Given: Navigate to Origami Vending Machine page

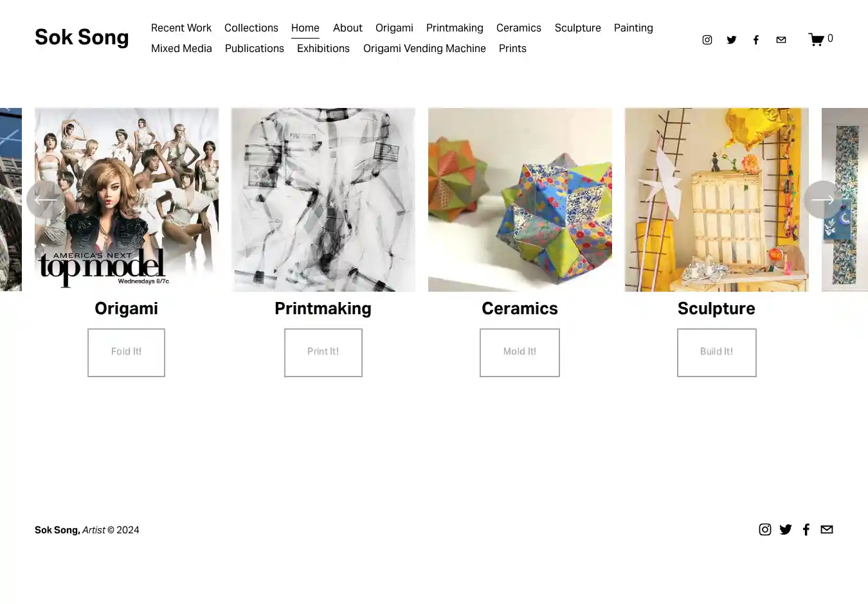Looking at the screenshot, I should (x=424, y=48).
